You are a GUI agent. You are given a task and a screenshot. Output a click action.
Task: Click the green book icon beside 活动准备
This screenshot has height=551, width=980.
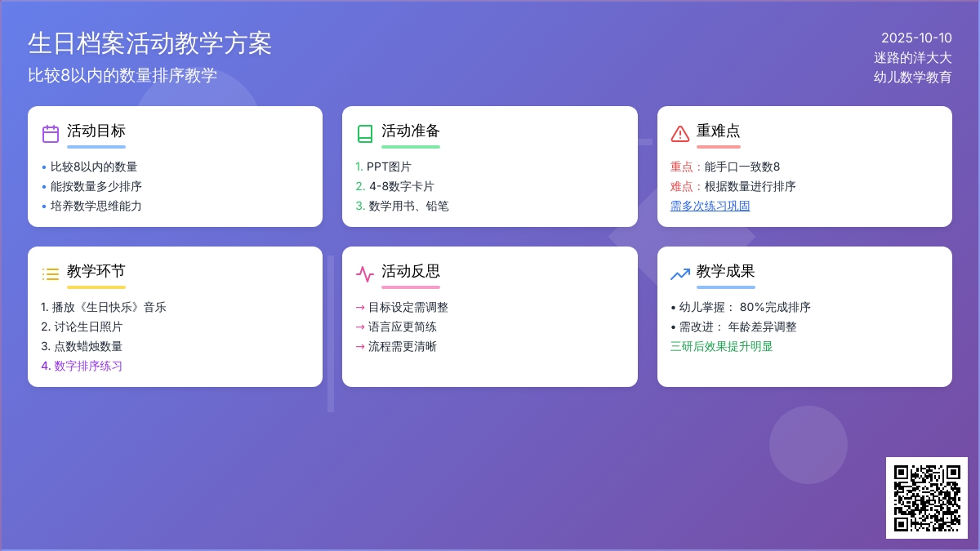365,134
